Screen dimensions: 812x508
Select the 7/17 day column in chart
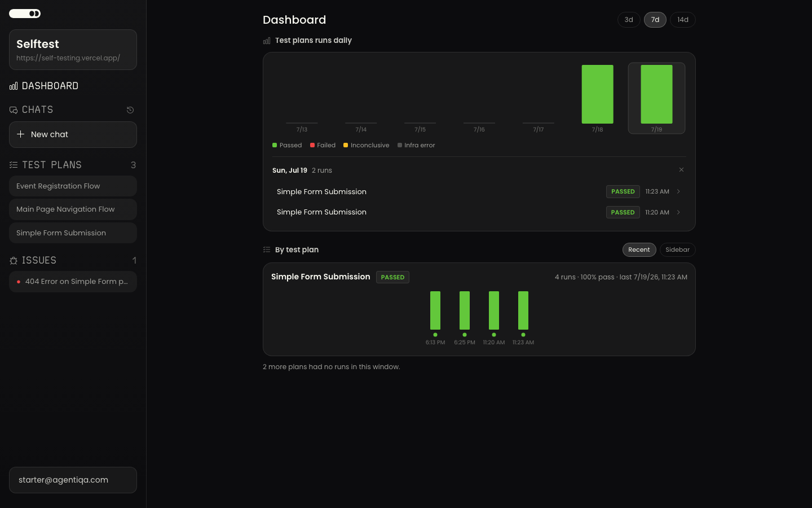539,98
